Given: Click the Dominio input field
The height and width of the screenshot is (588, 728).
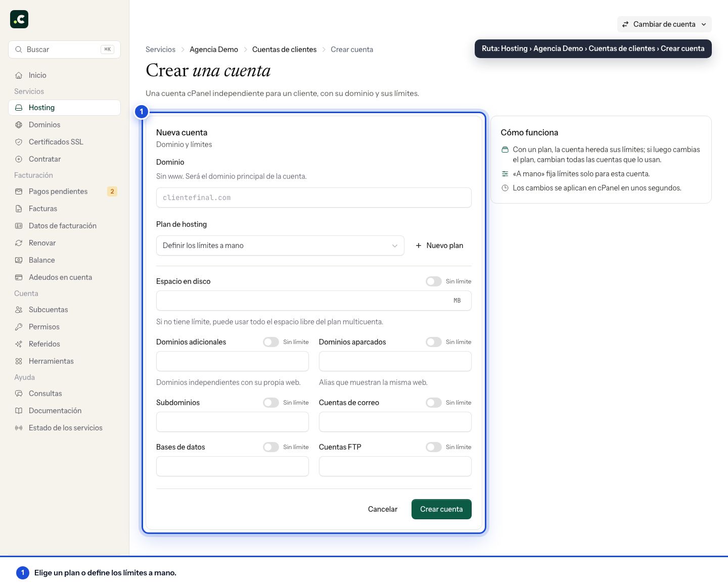Looking at the screenshot, I should tap(314, 198).
